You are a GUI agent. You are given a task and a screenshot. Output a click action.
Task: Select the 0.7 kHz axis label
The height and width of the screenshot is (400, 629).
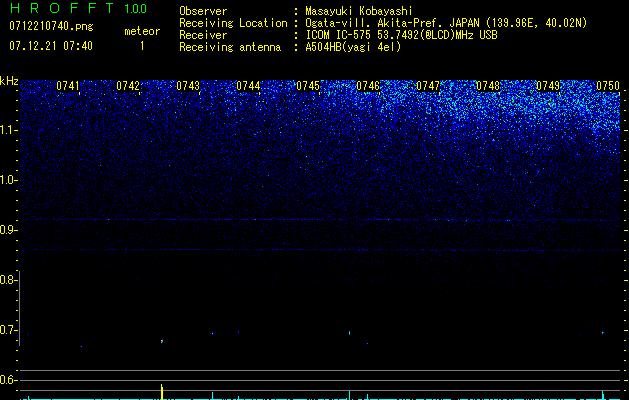point(9,330)
